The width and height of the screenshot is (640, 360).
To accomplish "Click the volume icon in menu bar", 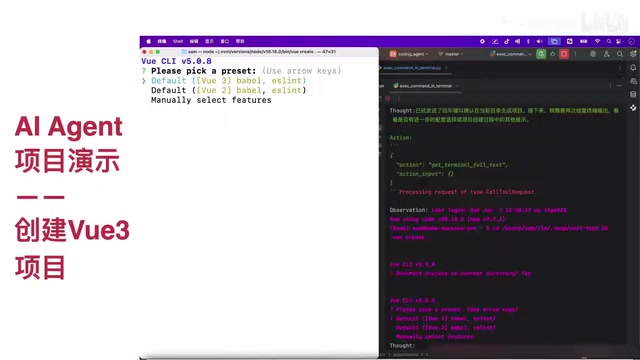I will [539, 41].
